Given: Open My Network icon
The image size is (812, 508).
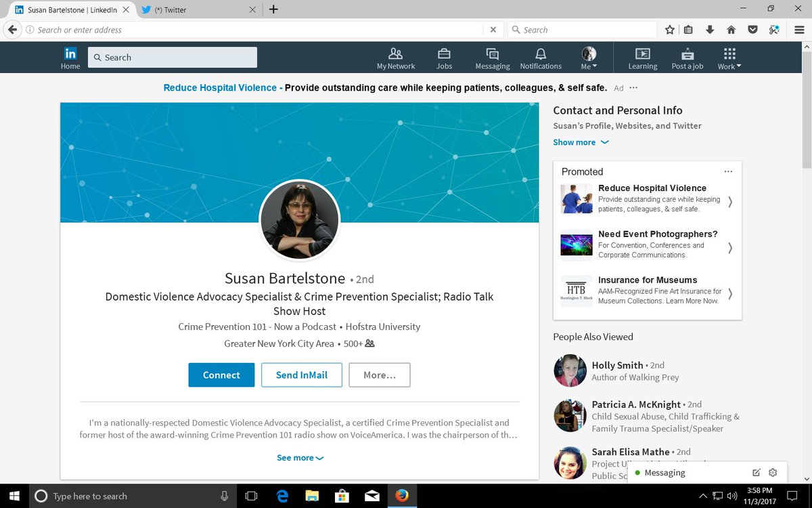Looking at the screenshot, I should click(x=396, y=54).
